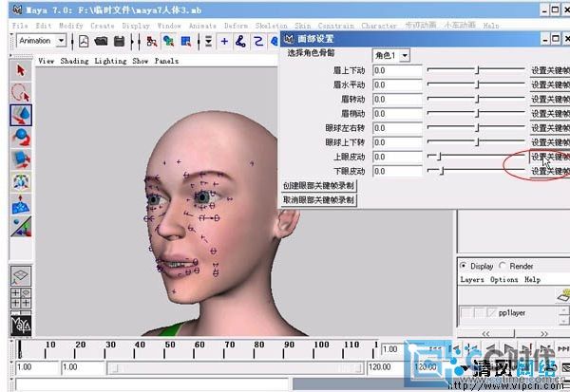Toggle the joints selection mask icon
This screenshot has height=392, width=570.
240,41
